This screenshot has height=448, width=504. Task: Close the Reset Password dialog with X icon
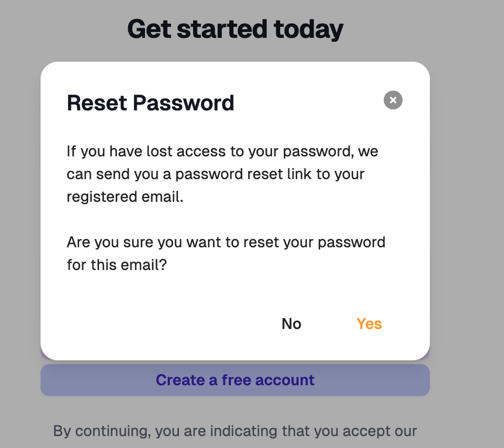pyautogui.click(x=393, y=100)
